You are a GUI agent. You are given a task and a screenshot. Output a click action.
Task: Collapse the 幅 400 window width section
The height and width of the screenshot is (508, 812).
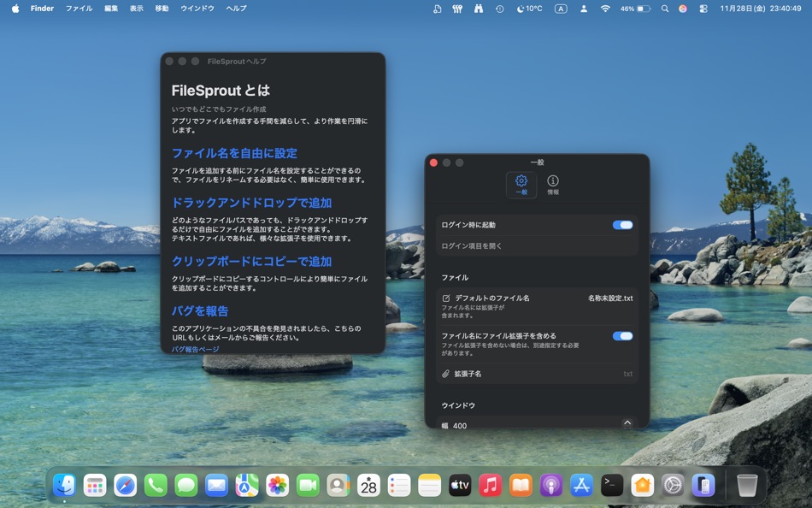627,422
